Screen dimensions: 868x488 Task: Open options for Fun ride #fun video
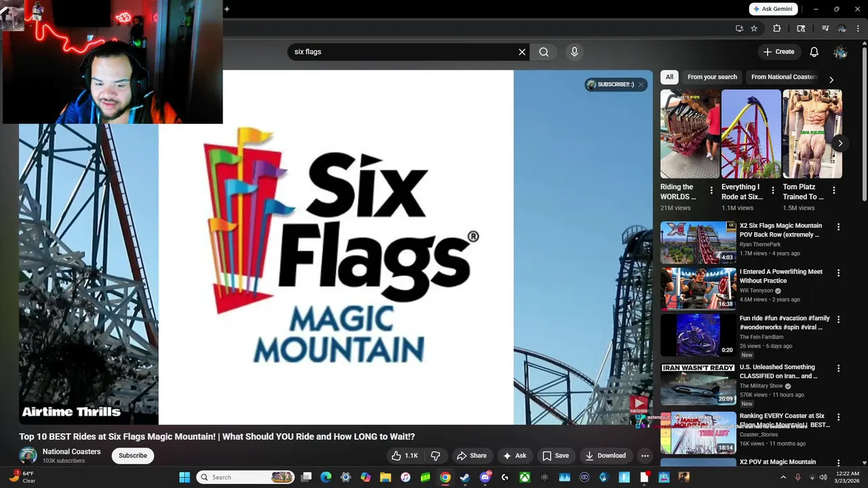pyautogui.click(x=838, y=319)
